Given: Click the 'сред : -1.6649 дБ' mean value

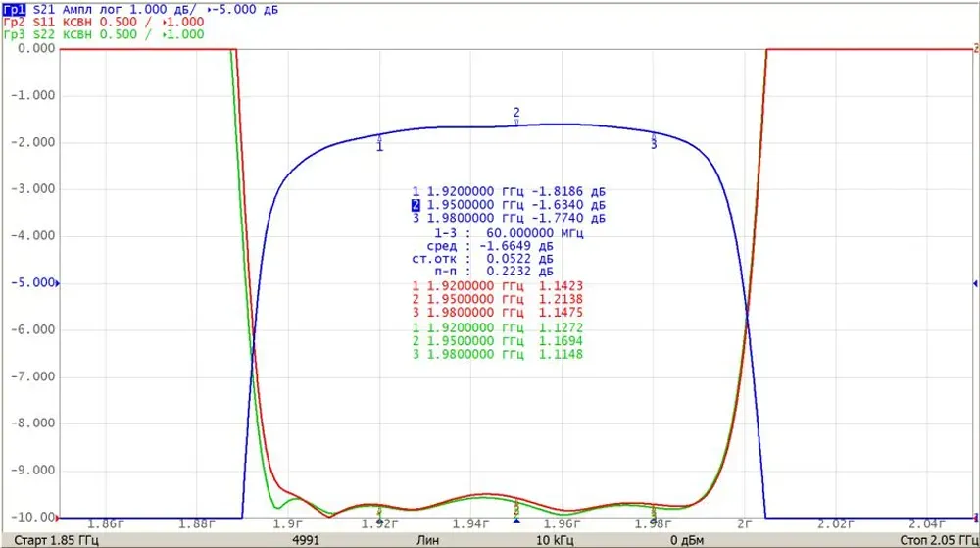Looking at the screenshot, I should pyautogui.click(x=490, y=246).
